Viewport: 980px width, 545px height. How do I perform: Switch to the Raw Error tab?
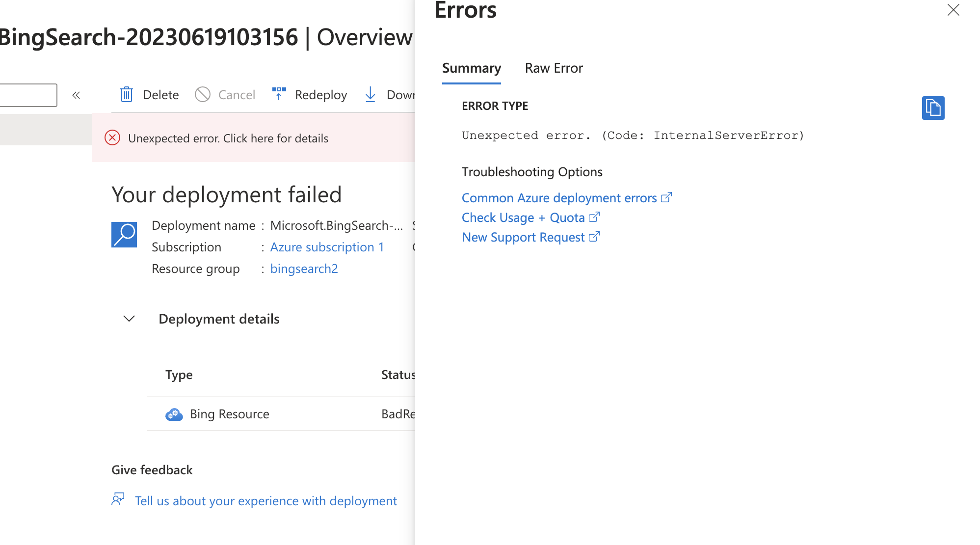pos(554,68)
